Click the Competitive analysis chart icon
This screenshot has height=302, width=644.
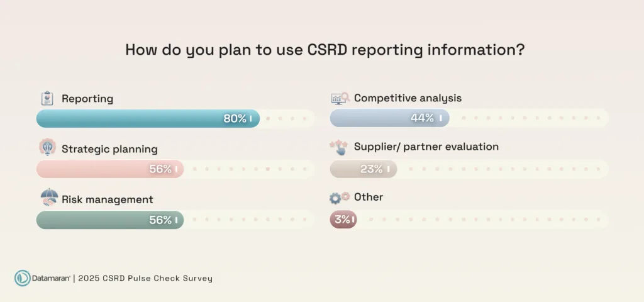tap(340, 98)
